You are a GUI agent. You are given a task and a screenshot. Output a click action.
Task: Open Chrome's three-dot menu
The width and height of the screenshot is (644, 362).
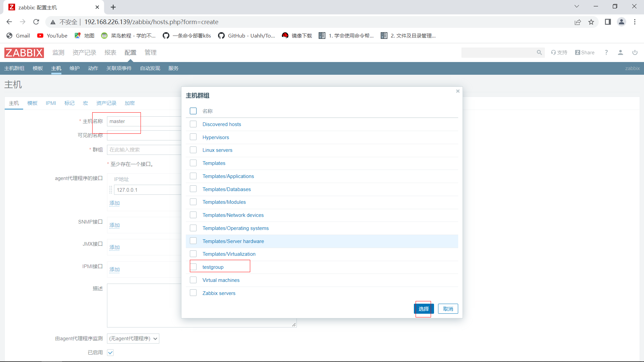coord(635,22)
